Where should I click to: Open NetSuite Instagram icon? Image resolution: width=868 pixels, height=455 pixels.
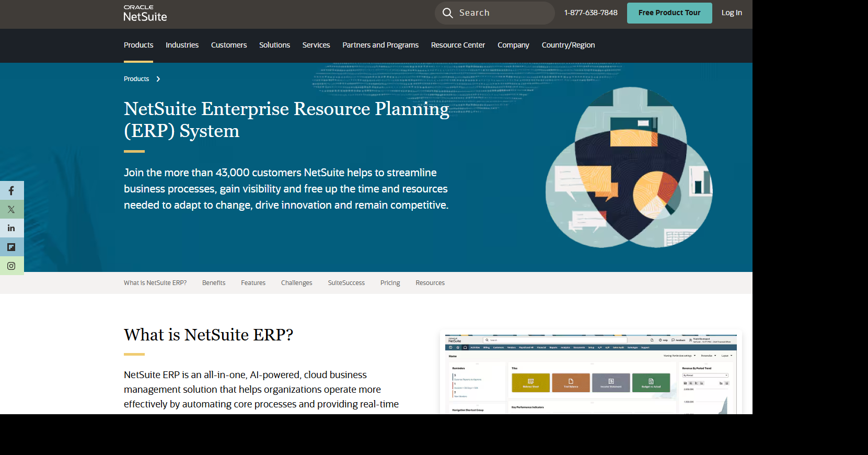coord(11,266)
